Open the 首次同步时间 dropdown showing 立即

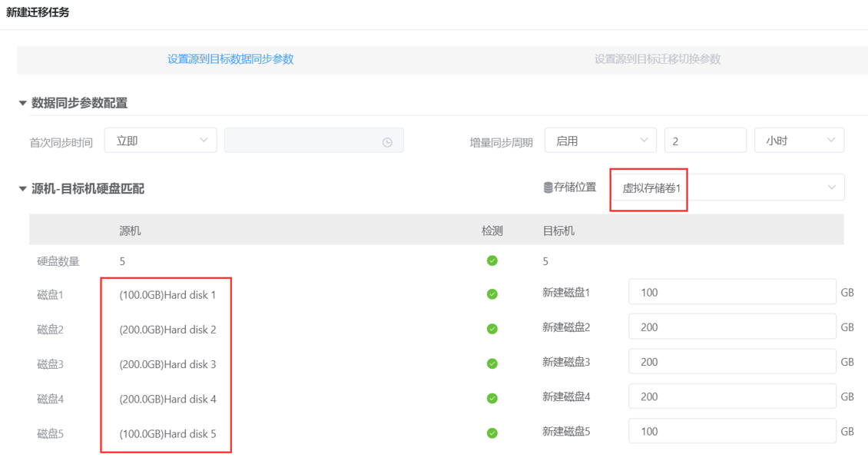coord(161,141)
